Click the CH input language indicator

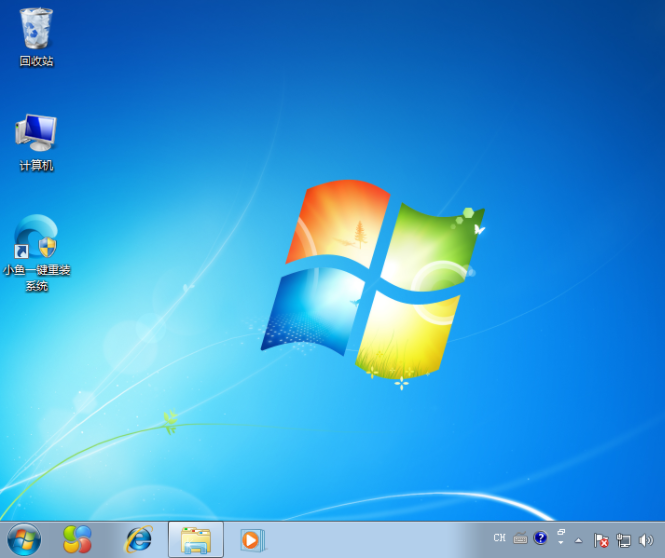tap(499, 538)
